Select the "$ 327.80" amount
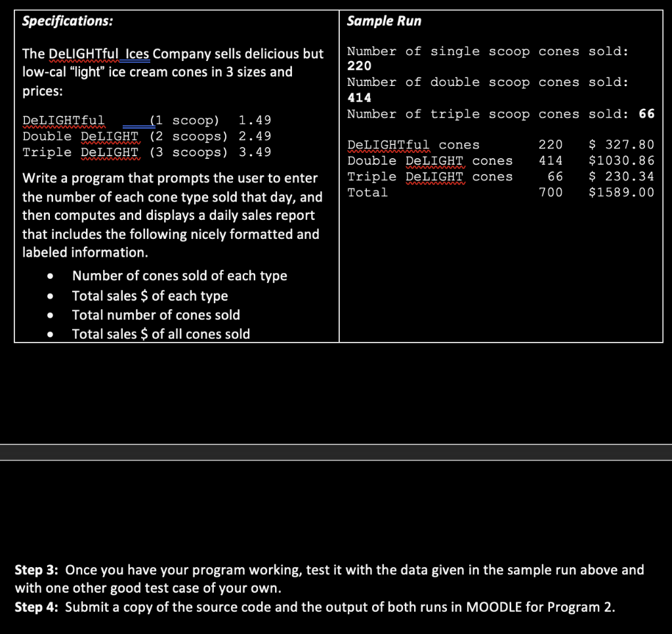 coord(621,146)
